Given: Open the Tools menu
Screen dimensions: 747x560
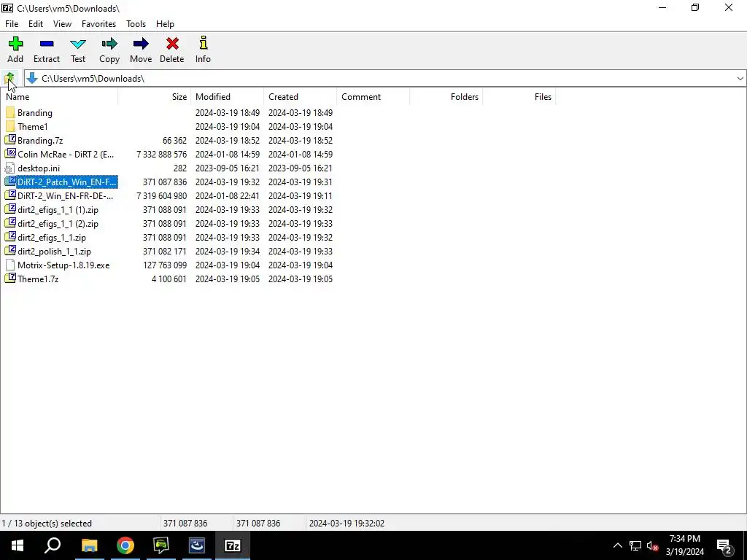Looking at the screenshot, I should pos(136,24).
